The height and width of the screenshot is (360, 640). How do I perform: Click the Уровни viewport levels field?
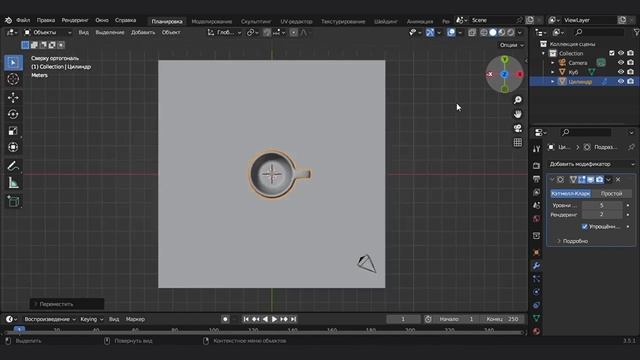[602, 205]
